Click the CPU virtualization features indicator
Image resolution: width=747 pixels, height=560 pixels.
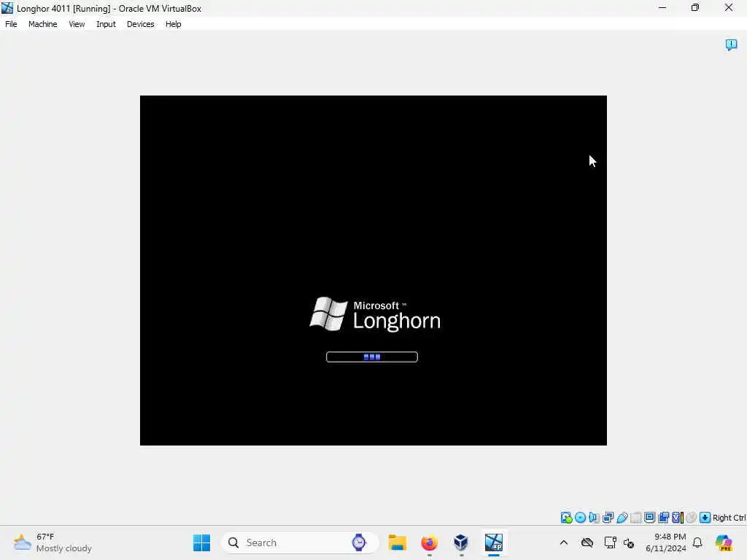click(x=678, y=518)
